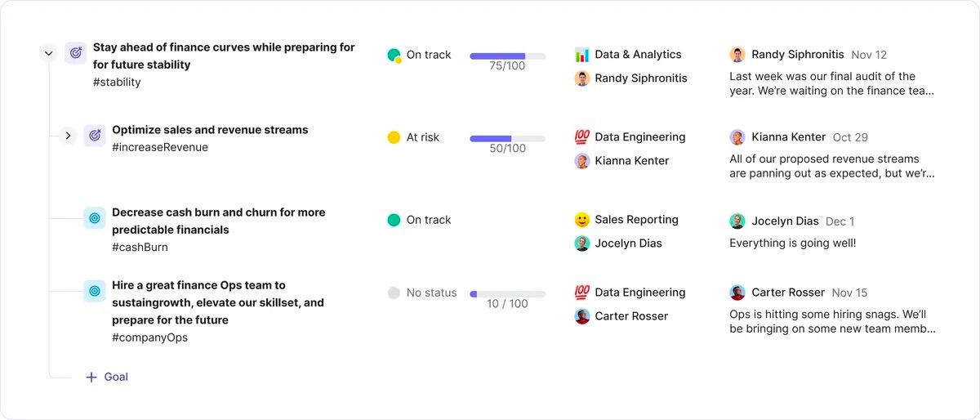
Task: Expand the 'Optimize sales and revenue streams' goal
Action: coord(68,136)
